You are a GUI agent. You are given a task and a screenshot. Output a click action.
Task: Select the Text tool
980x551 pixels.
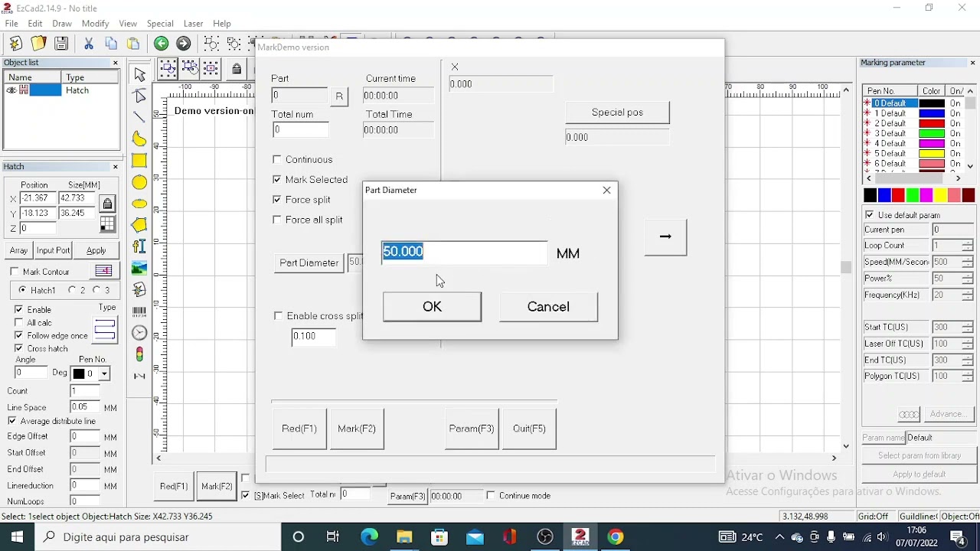click(139, 246)
